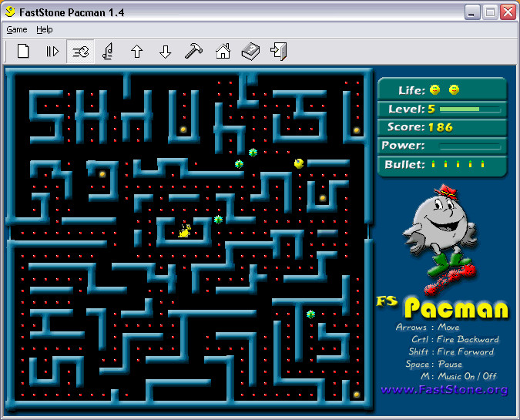This screenshot has height=420, width=520.
Task: Click the yellow Pacman character in maze
Action: [x=299, y=163]
